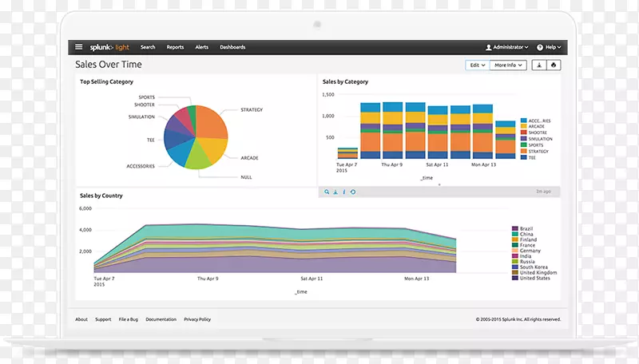Click the export dashboard download icon
Viewport: 639px width, 364px height.
click(539, 65)
